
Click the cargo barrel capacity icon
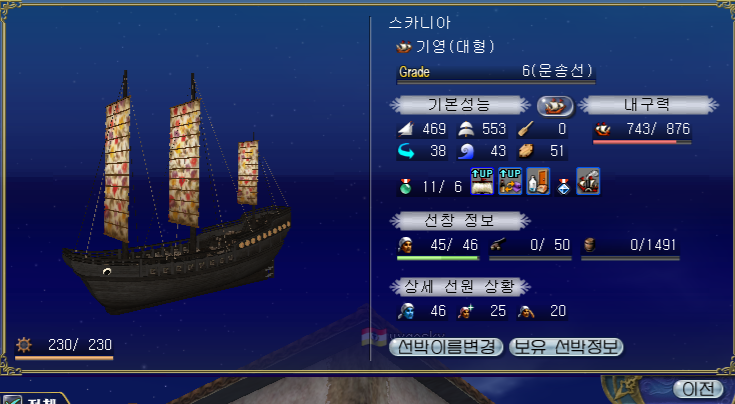point(590,245)
